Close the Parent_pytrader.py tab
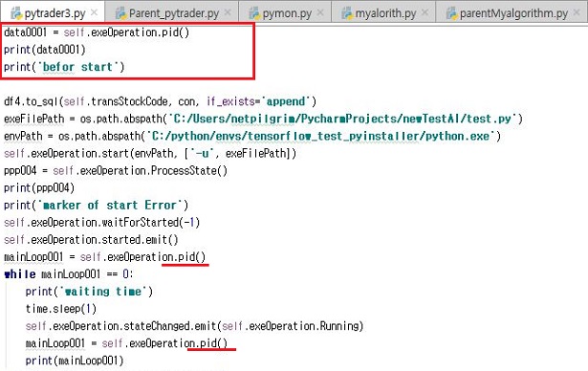The width and height of the screenshot is (588, 371). tap(228, 12)
